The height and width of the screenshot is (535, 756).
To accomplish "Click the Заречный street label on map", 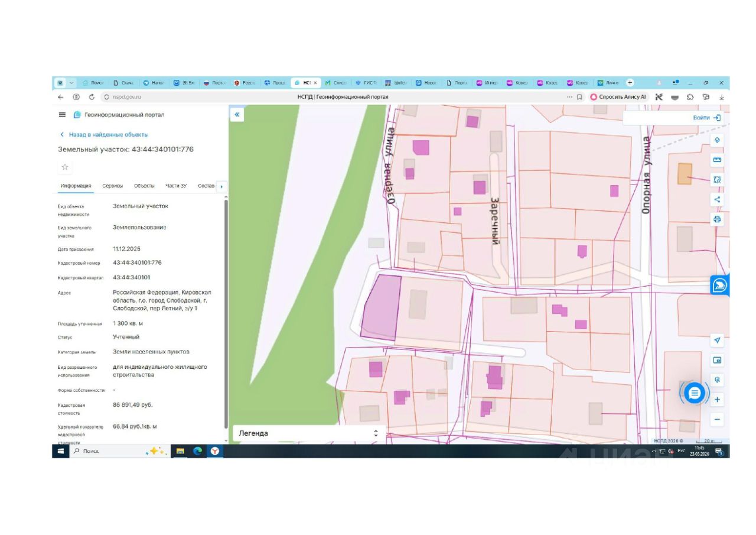I will pyautogui.click(x=496, y=221).
